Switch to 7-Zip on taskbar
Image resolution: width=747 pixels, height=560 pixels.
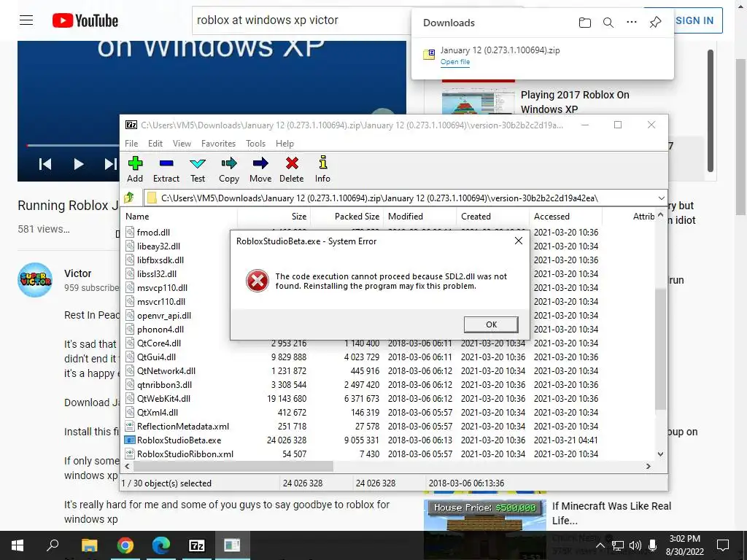tap(197, 545)
